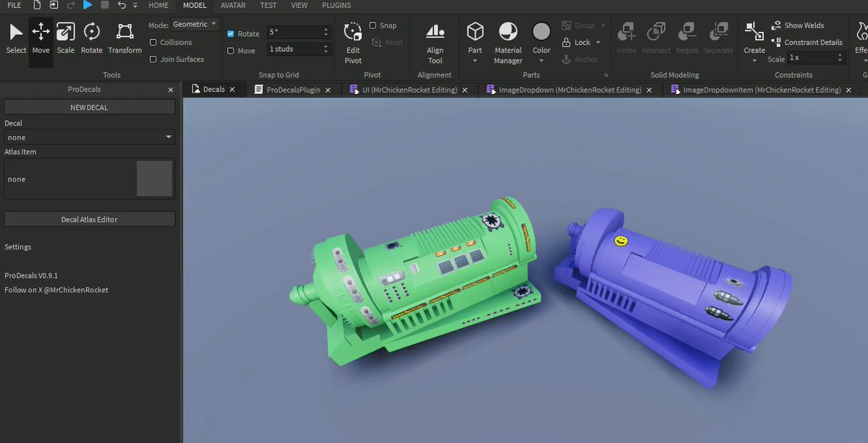Check the Move snap checkbox
Viewport: 868px width, 443px height.
click(231, 51)
